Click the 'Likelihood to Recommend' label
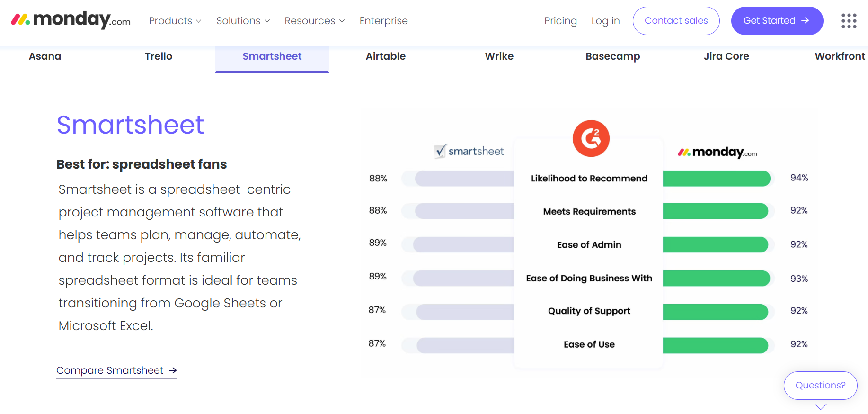The height and width of the screenshot is (414, 868). 589,179
